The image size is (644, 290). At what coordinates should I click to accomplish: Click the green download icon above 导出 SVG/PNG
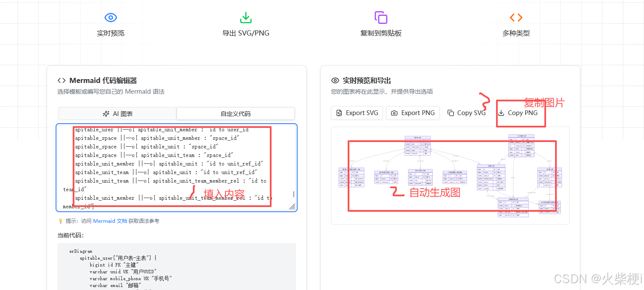pyautogui.click(x=246, y=18)
